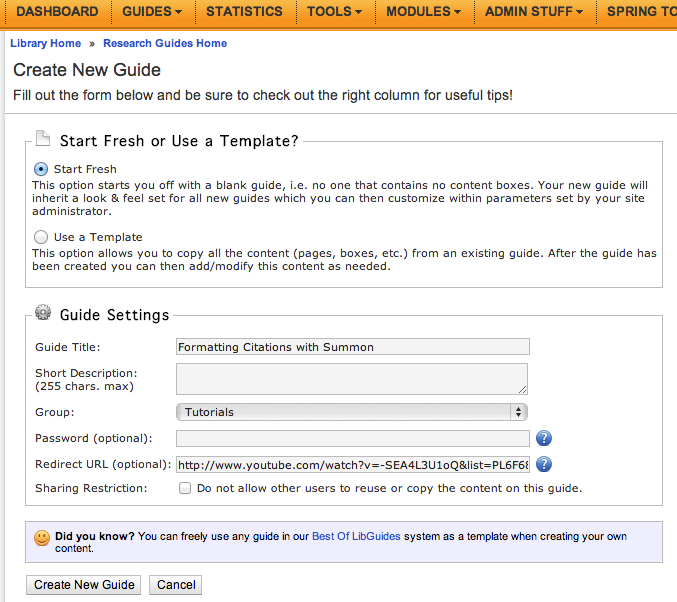The height and width of the screenshot is (602, 677).
Task: Expand the Tools dropdown menu
Action: (x=336, y=12)
